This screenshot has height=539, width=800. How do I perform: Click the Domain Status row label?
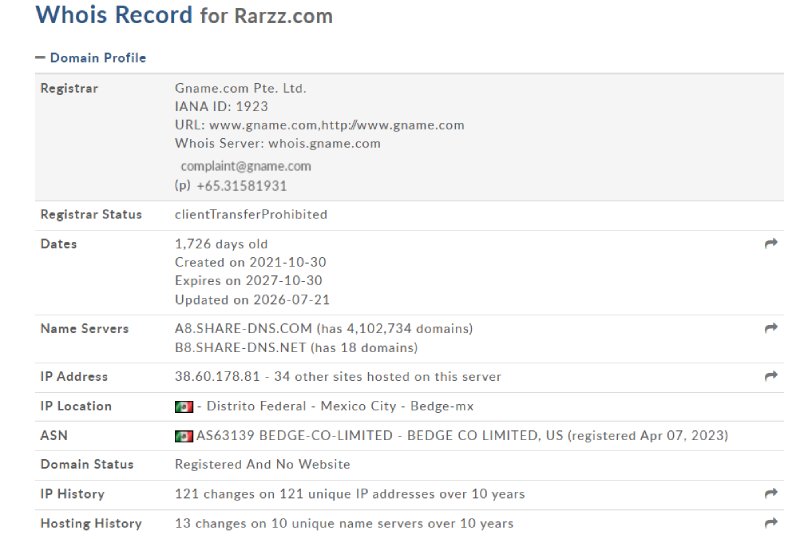click(87, 464)
